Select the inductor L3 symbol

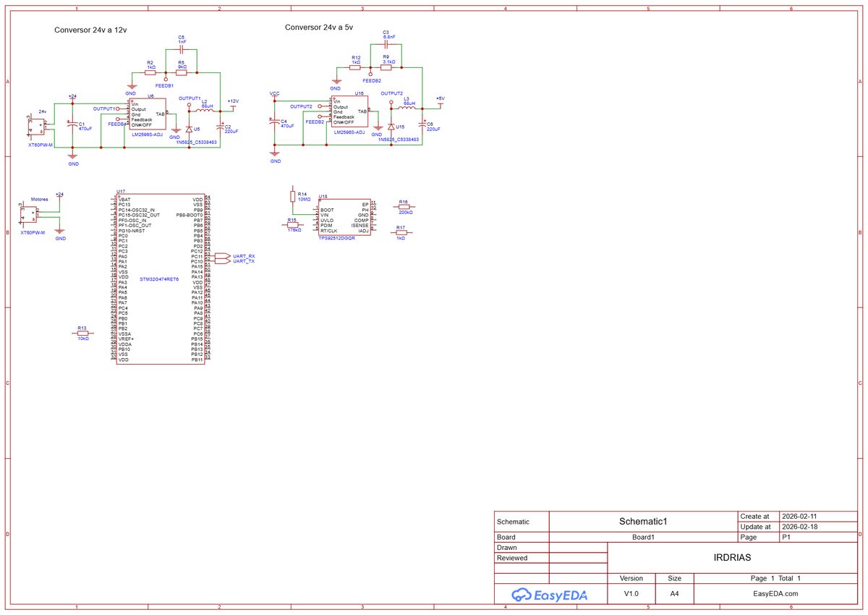click(407, 109)
